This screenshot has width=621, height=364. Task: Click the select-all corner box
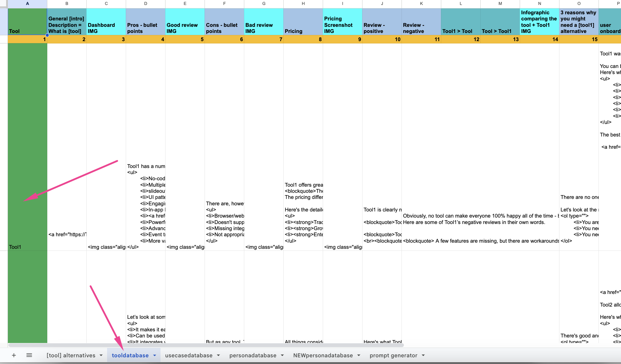tap(4, 4)
